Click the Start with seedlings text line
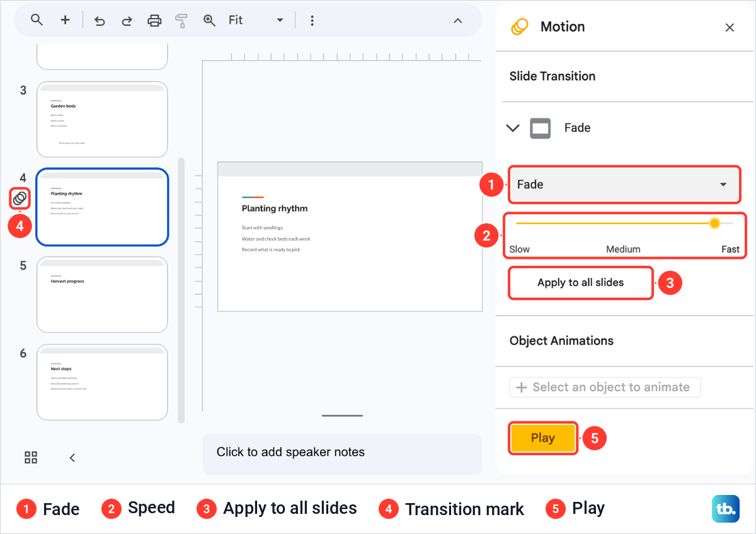Image resolution: width=756 pixels, height=534 pixels. coord(262,227)
